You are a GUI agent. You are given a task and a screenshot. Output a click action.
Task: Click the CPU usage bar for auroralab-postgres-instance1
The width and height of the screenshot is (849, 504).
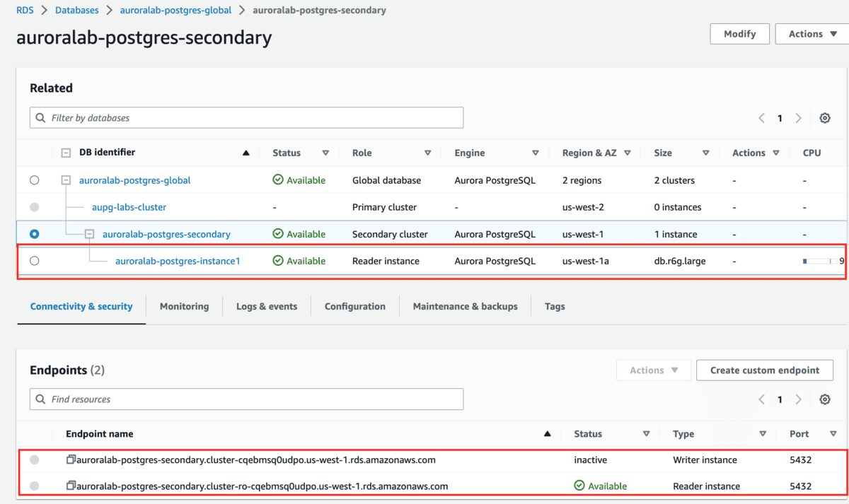tap(819, 260)
